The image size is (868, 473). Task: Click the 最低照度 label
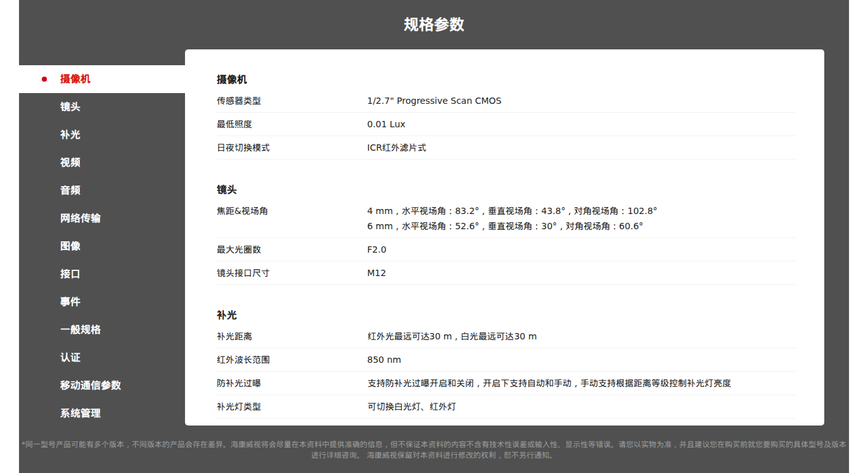(234, 124)
